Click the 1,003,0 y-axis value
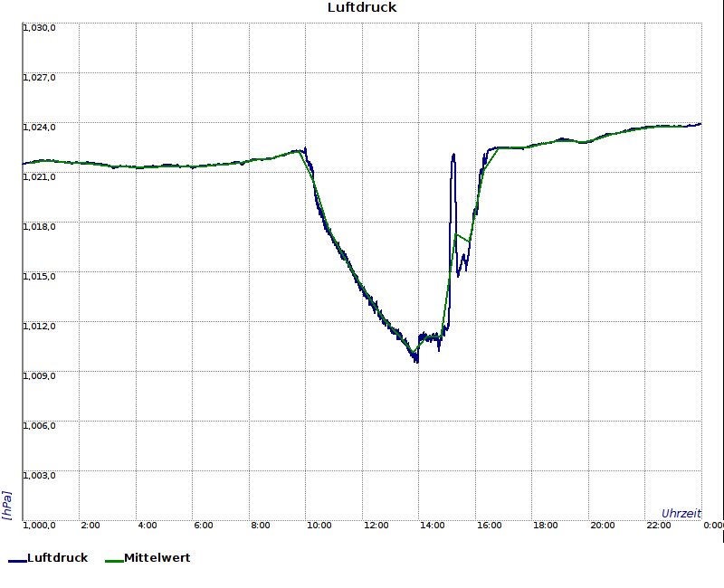This screenshot has width=724, height=588. pos(39,476)
